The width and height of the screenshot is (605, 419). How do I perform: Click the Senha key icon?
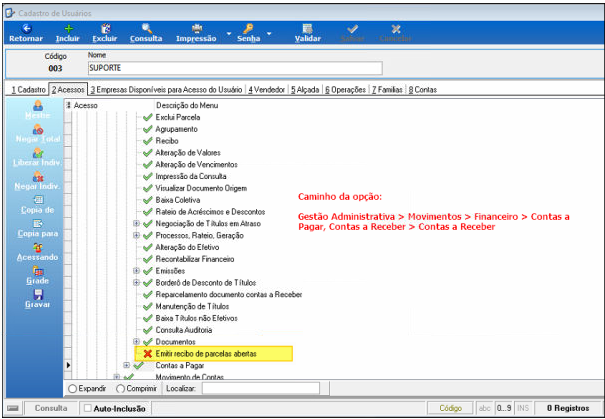coord(248,29)
